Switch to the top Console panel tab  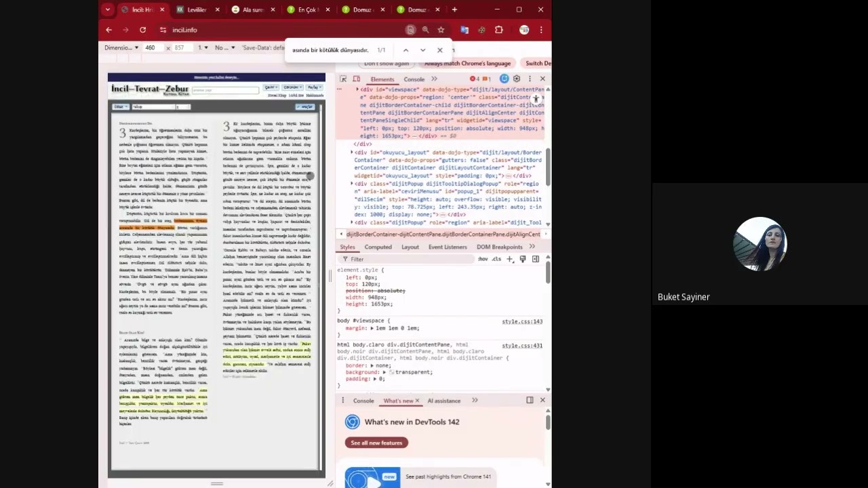pyautogui.click(x=414, y=79)
